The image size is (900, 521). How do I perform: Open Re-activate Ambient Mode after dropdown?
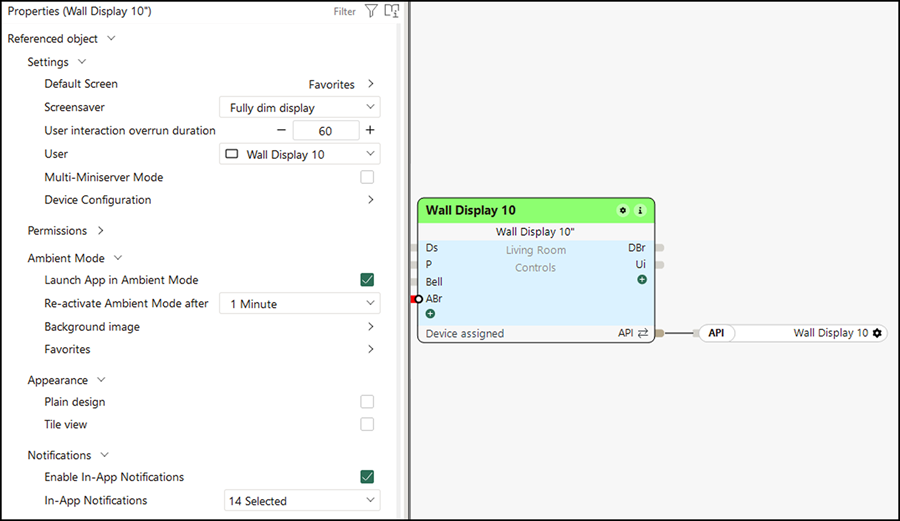[x=300, y=304]
